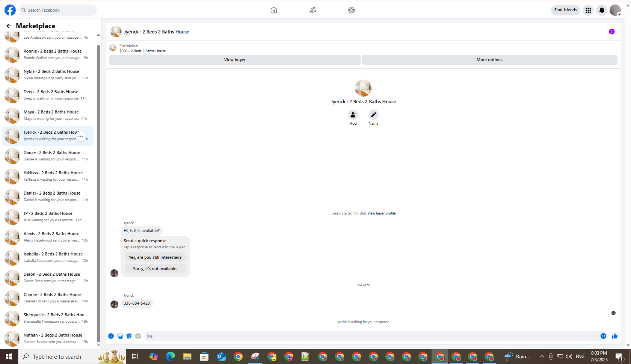
Task: Click the View buyer button
Action: [235, 60]
